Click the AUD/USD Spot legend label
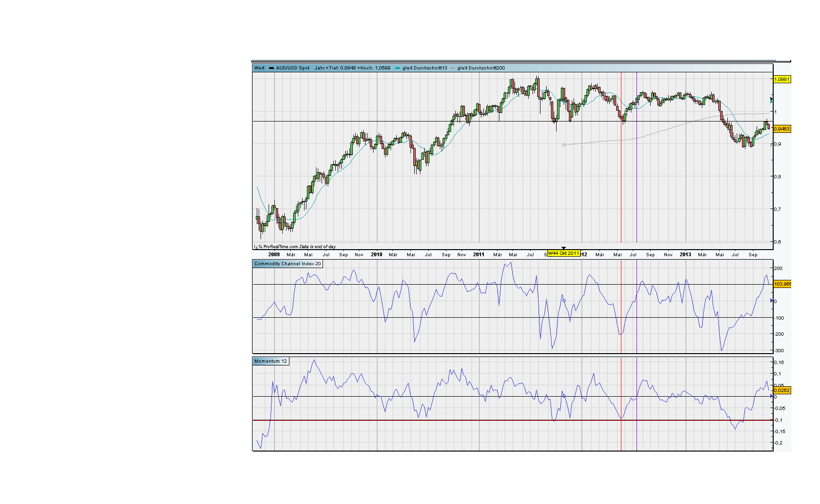This screenshot has width=820, height=504. [x=293, y=68]
